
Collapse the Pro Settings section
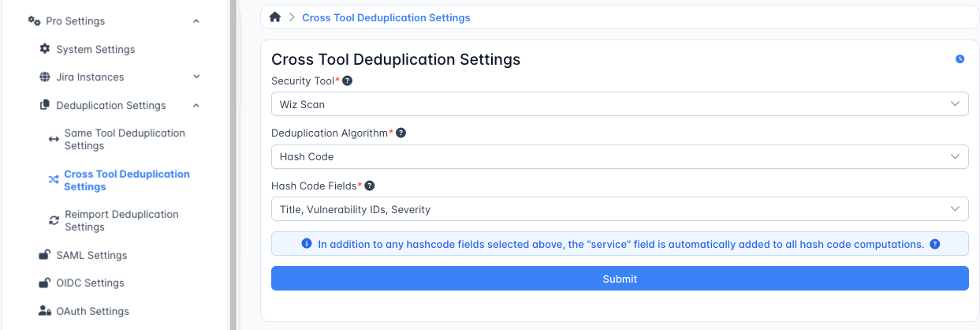196,21
